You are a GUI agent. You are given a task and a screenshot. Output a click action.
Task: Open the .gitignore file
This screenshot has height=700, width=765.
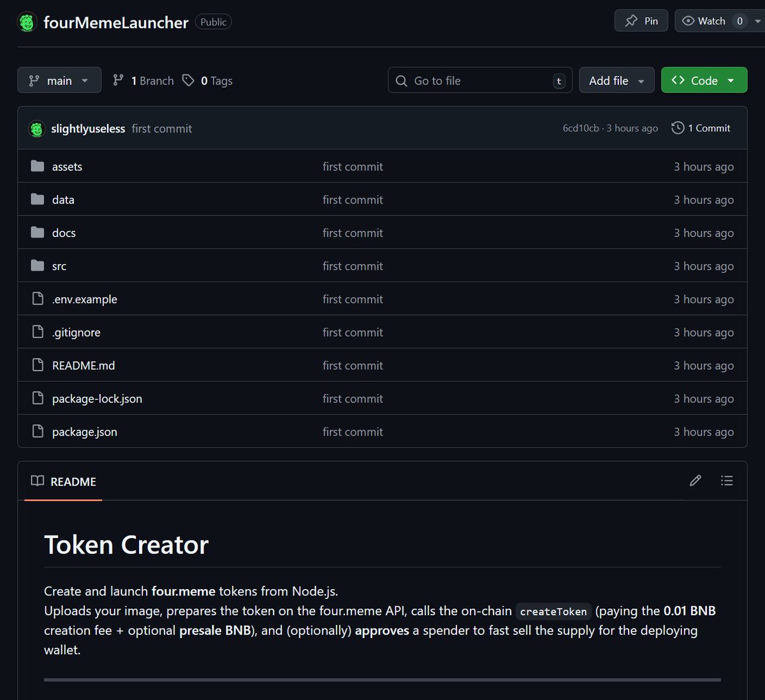point(76,332)
